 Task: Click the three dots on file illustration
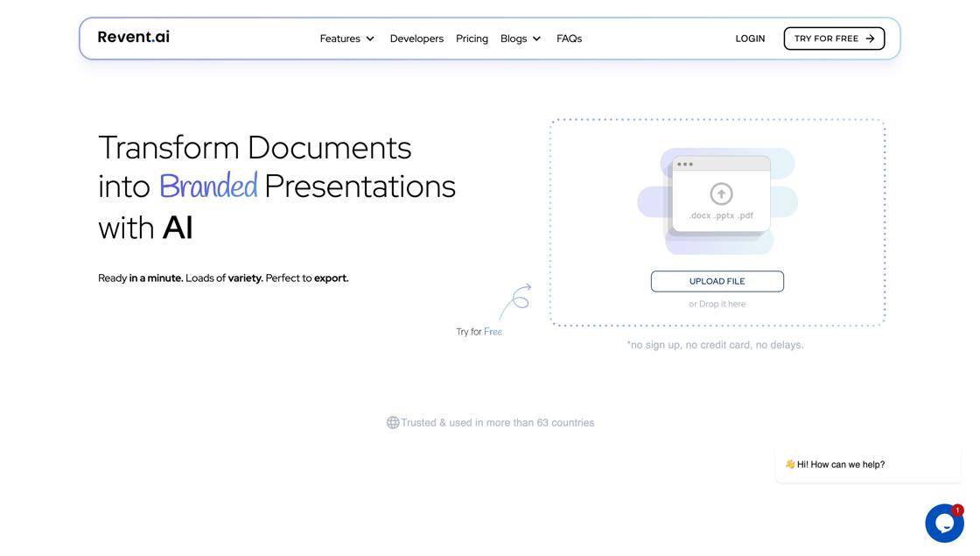[x=685, y=165]
